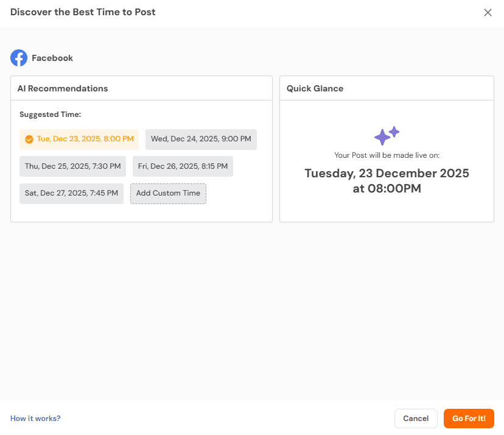The height and width of the screenshot is (435, 504).
Task: Click the text Your Post will be made live on
Action: [387, 155]
